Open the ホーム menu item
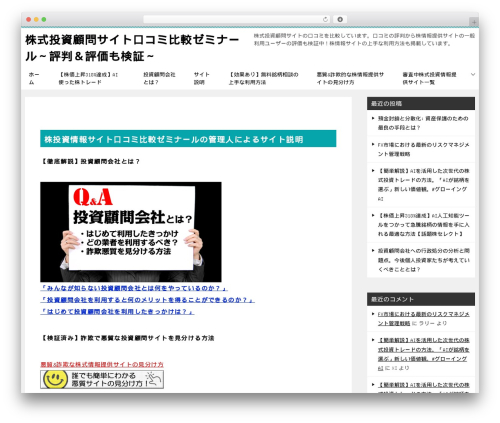The height and width of the screenshot is (423, 500). pyautogui.click(x=34, y=78)
